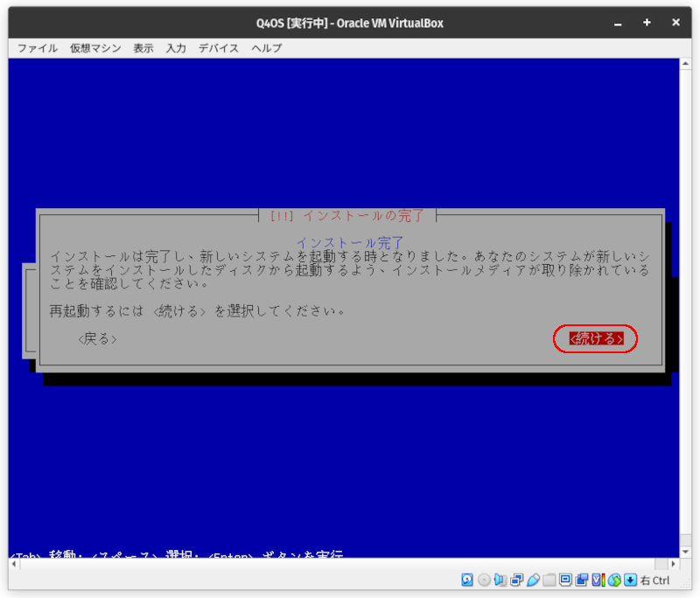Click the keyboard capture arrow icon
Image resolution: width=700 pixels, height=598 pixels.
tap(630, 580)
